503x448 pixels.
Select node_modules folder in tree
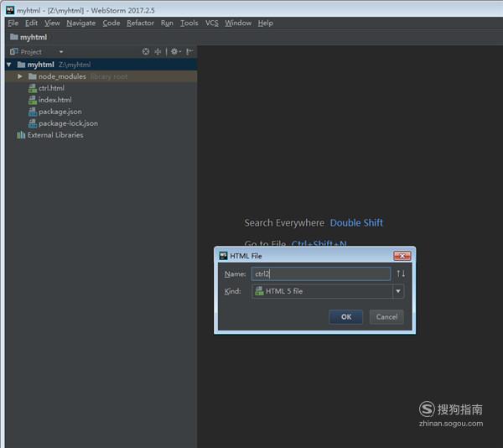point(101,76)
